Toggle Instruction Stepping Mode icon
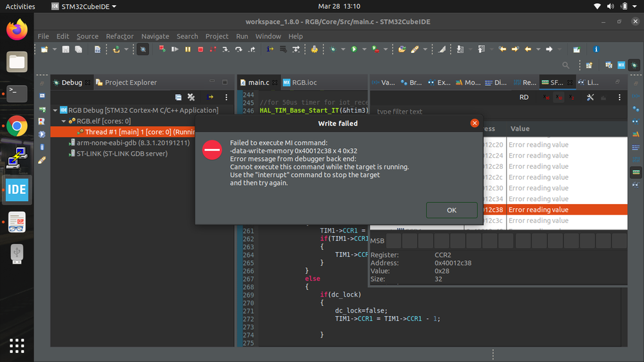 point(270,49)
